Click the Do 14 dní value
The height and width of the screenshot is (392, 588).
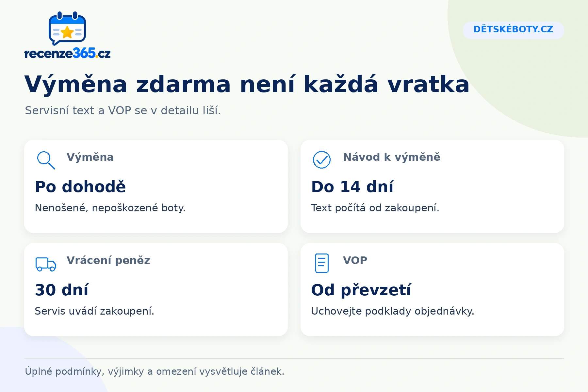coord(352,187)
